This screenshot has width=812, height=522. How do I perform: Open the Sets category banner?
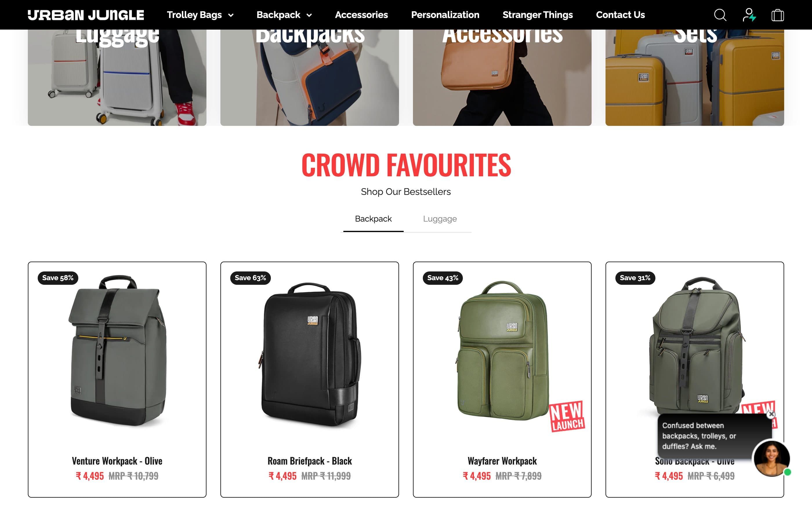tap(694, 78)
